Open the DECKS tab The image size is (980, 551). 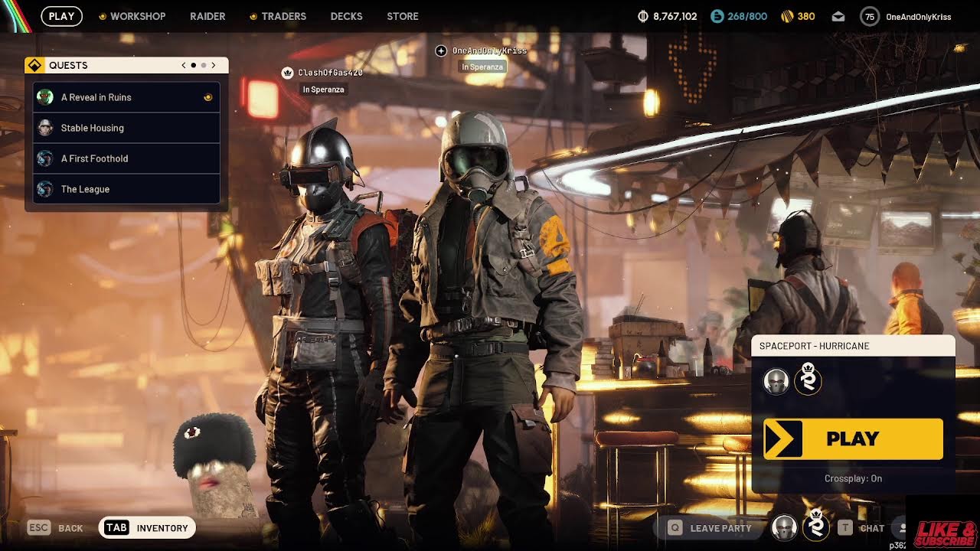(346, 16)
